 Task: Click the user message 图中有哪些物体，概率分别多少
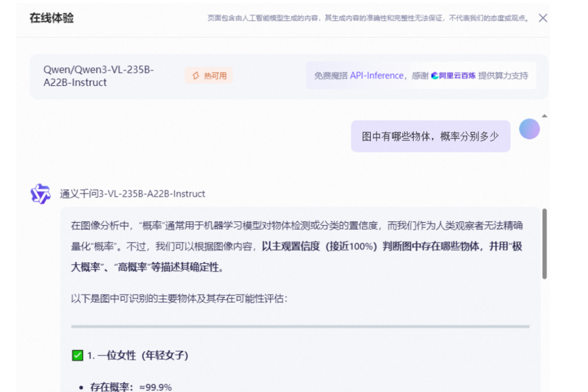pyautogui.click(x=431, y=136)
